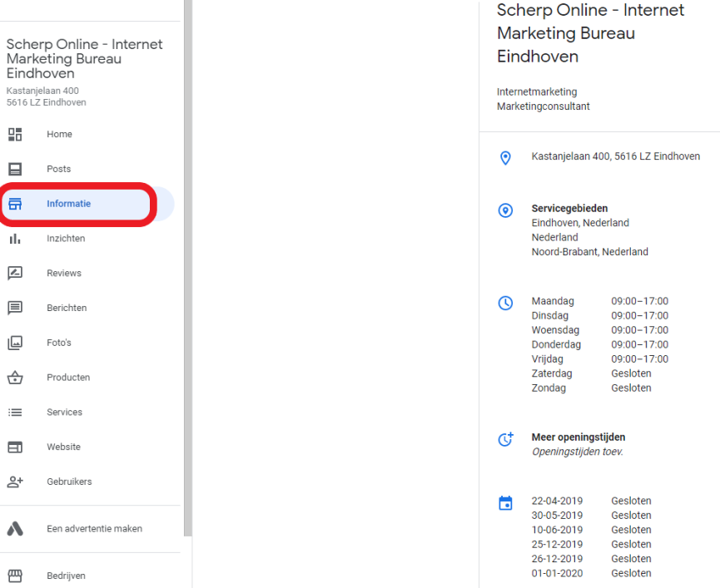This screenshot has height=588, width=720.
Task: Click the business name title in info card
Action: (x=590, y=33)
